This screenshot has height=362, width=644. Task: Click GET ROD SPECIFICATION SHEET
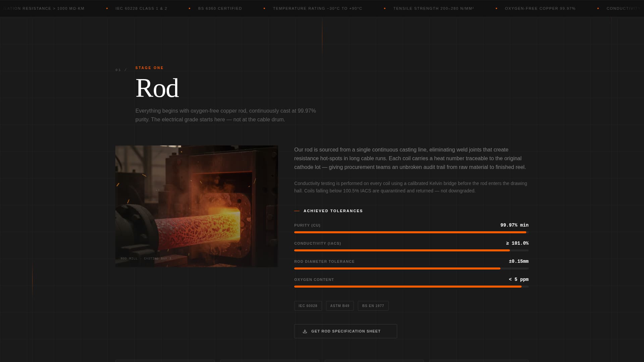(345, 331)
